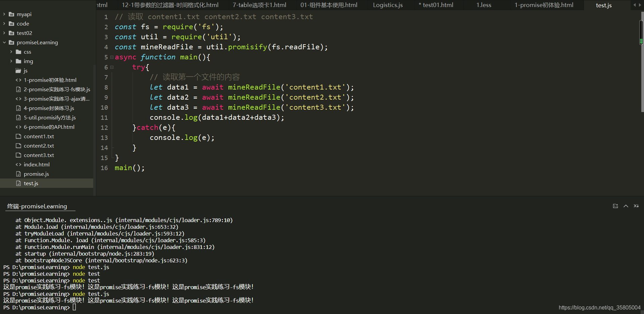Image resolution: width=644 pixels, height=314 pixels.
Task: Switch to the unsaved test01.html tab
Action: tap(436, 5)
